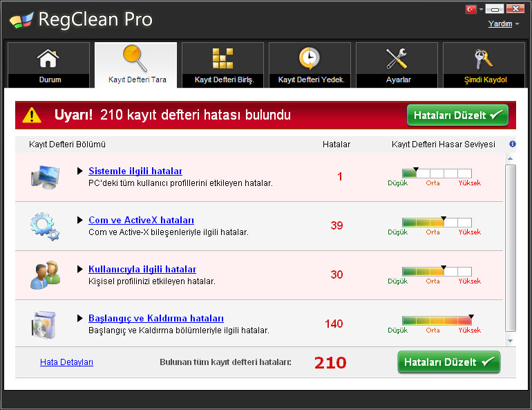Click the Kayıt Defteri Yedek. clock icon

click(310, 58)
